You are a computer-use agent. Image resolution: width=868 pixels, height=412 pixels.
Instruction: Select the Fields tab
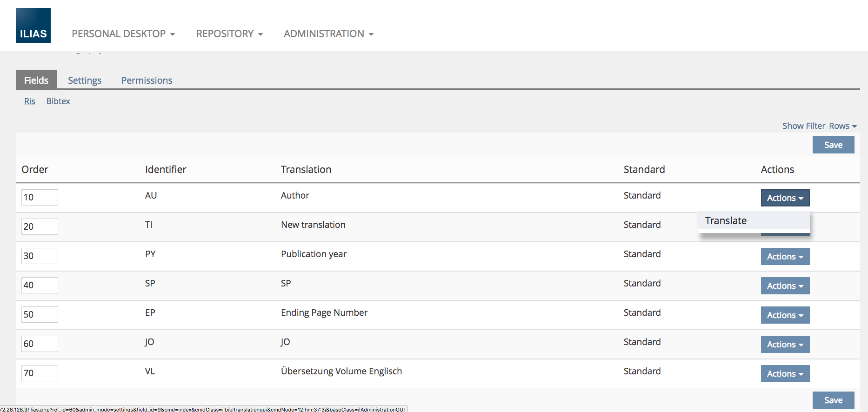point(36,80)
